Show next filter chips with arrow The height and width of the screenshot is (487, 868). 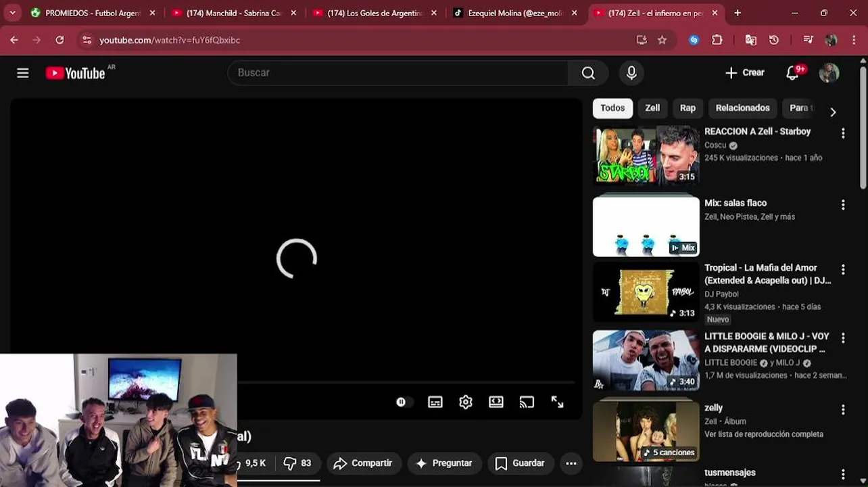point(833,112)
